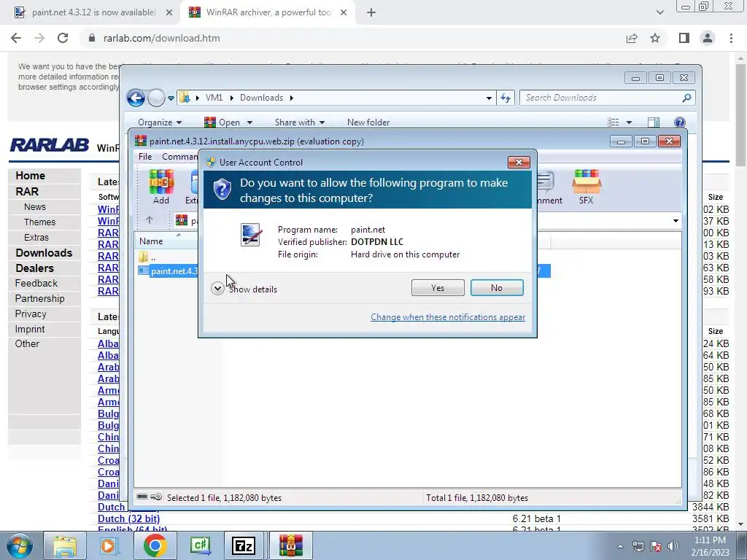Click the RARLAB logo on the webpage

[49, 145]
